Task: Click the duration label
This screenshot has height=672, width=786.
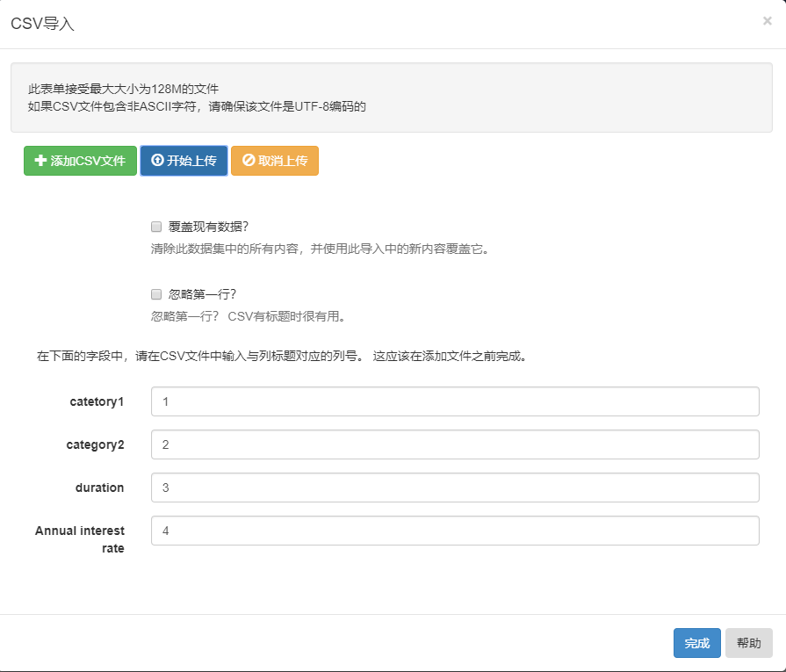Action: pyautogui.click(x=100, y=488)
